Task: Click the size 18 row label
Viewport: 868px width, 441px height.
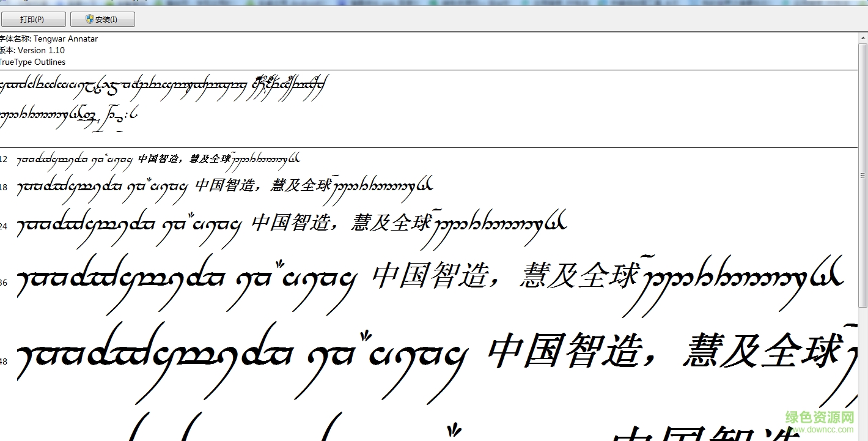Action: pyautogui.click(x=4, y=187)
